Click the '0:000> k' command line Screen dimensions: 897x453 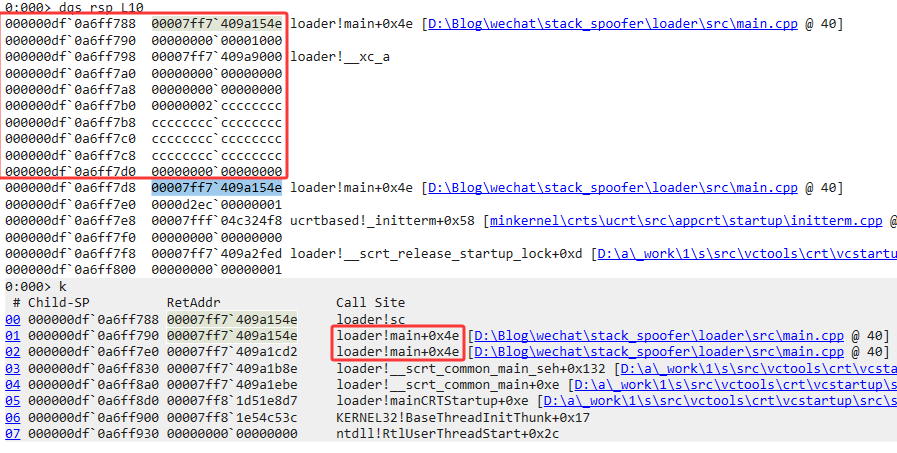35,286
